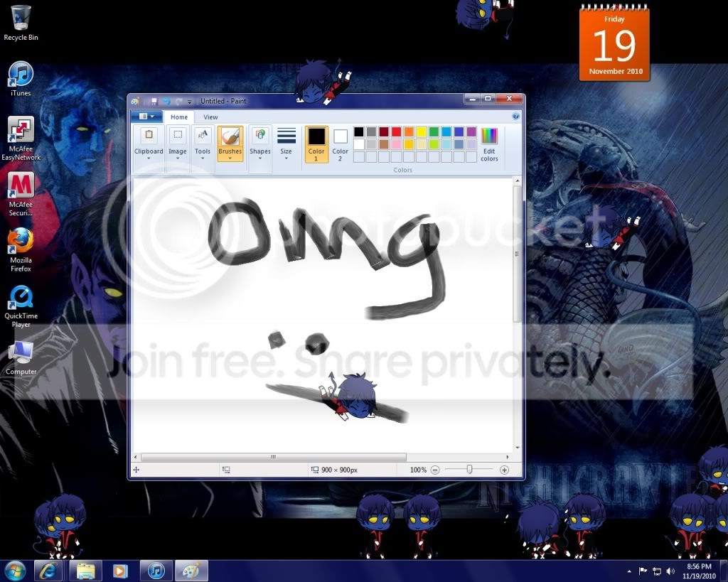The width and height of the screenshot is (728, 582).
Task: Click the volume speaker tray icon
Action: (670, 571)
